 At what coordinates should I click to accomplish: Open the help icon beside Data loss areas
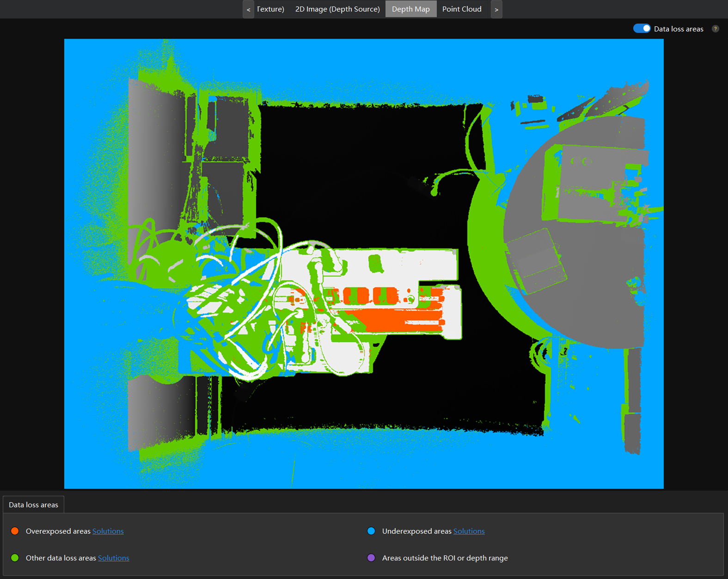(715, 29)
